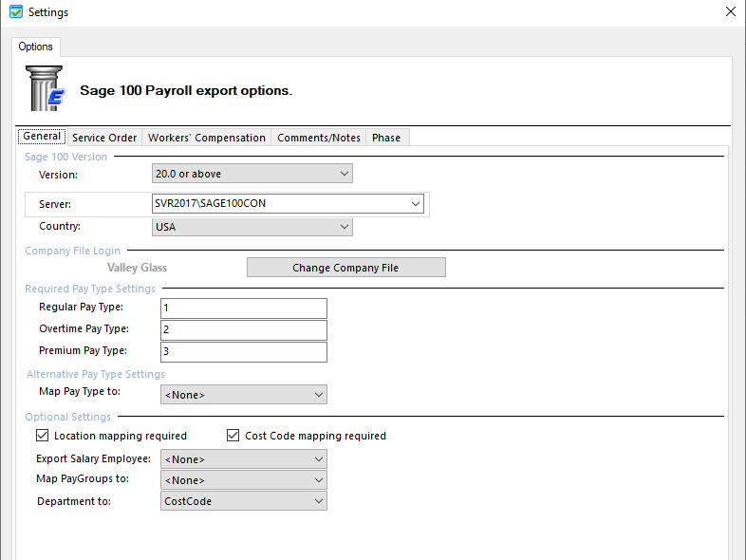Switch to the General tab
Viewport: 746px width, 560px height.
pyautogui.click(x=42, y=136)
